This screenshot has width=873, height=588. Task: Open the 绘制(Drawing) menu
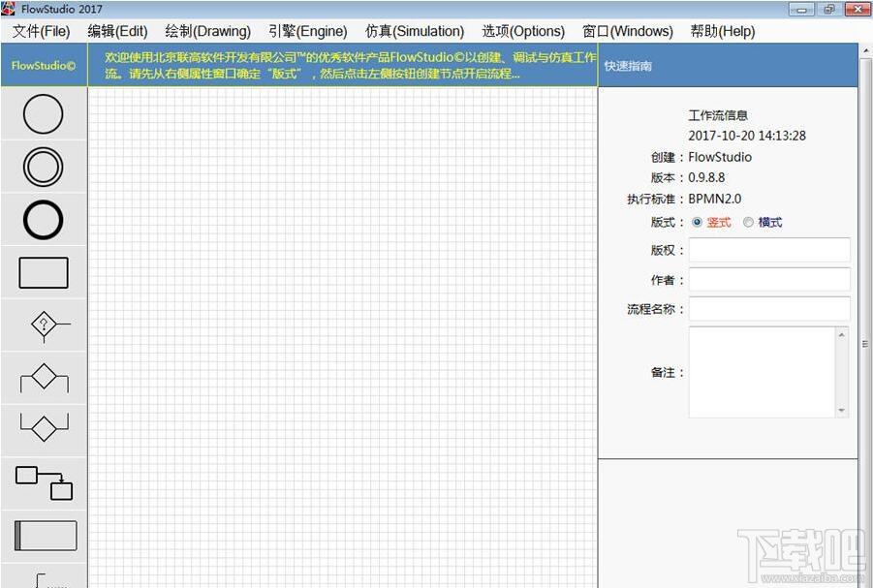(207, 31)
